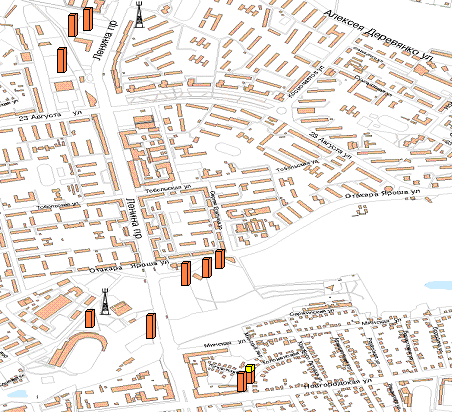Click the Минская ул label under the large empty block

[x=224, y=343]
